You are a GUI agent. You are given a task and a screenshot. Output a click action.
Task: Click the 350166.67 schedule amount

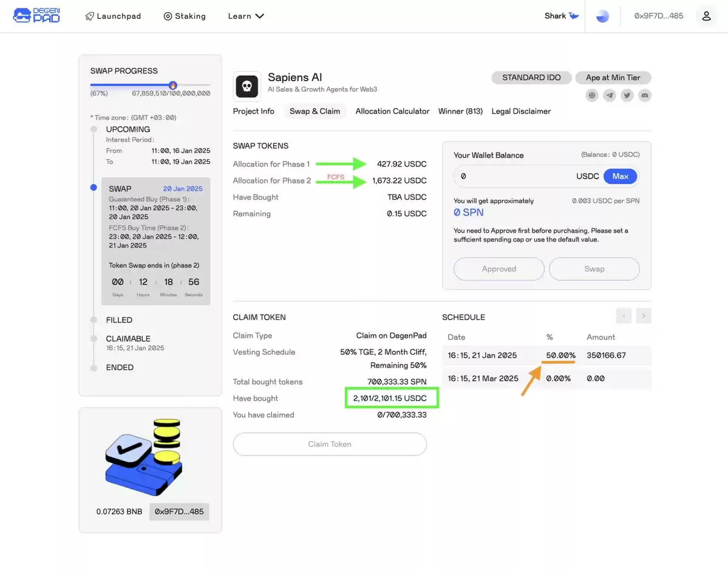607,355
